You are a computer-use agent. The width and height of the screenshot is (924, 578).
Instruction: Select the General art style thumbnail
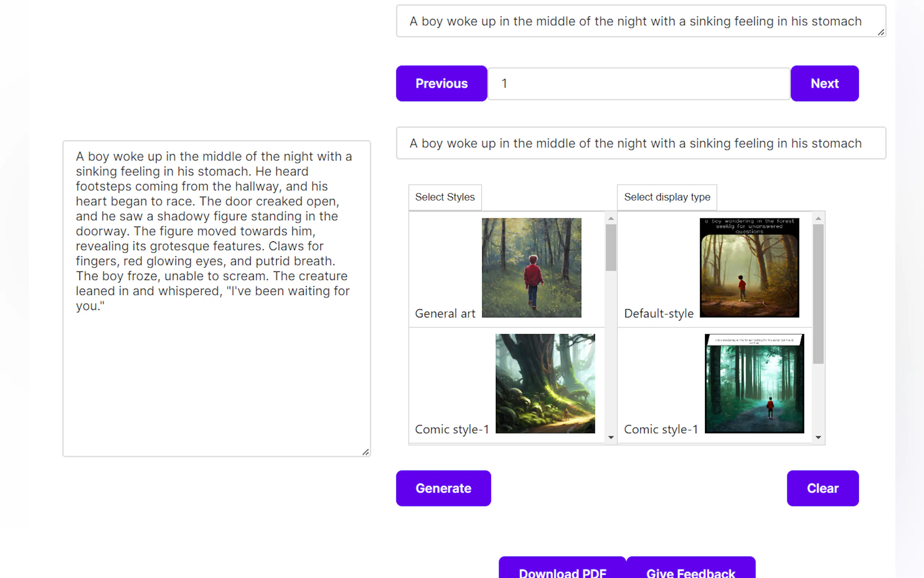(531, 268)
